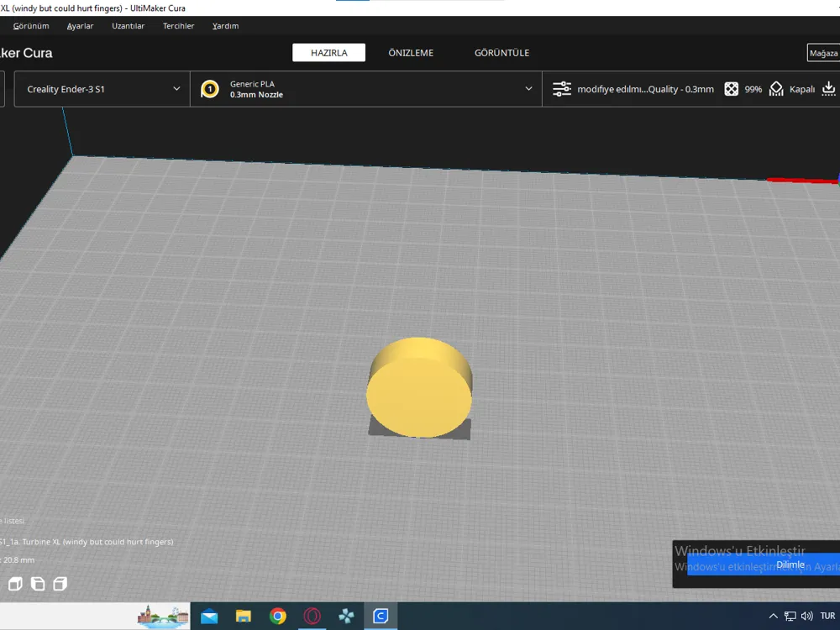Switch to the GÖRÜNTÜLE stage tab
Viewport: 840px width, 630px height.
pyautogui.click(x=502, y=52)
